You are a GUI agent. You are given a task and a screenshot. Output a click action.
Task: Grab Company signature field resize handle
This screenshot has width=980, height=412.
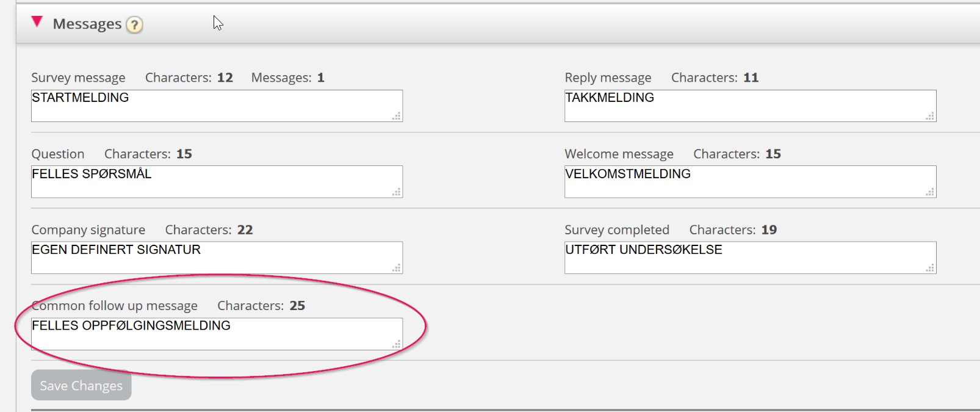(397, 267)
